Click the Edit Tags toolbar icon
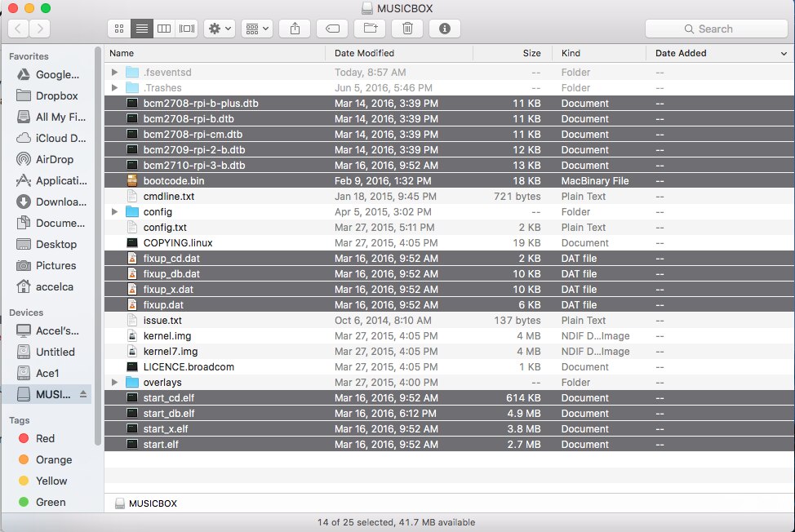This screenshot has height=532, width=795. 332,29
